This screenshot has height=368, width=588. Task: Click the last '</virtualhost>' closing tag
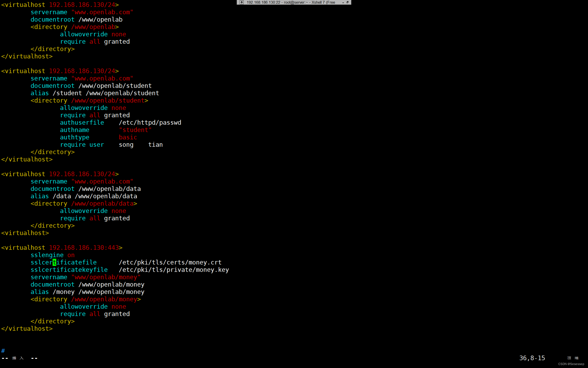(27, 329)
